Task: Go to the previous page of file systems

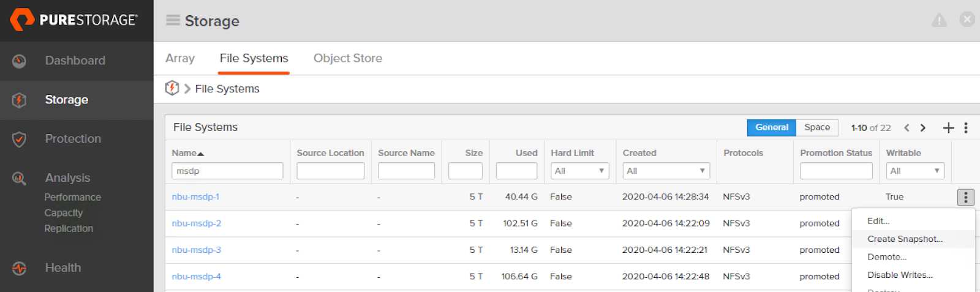Action: tap(907, 127)
